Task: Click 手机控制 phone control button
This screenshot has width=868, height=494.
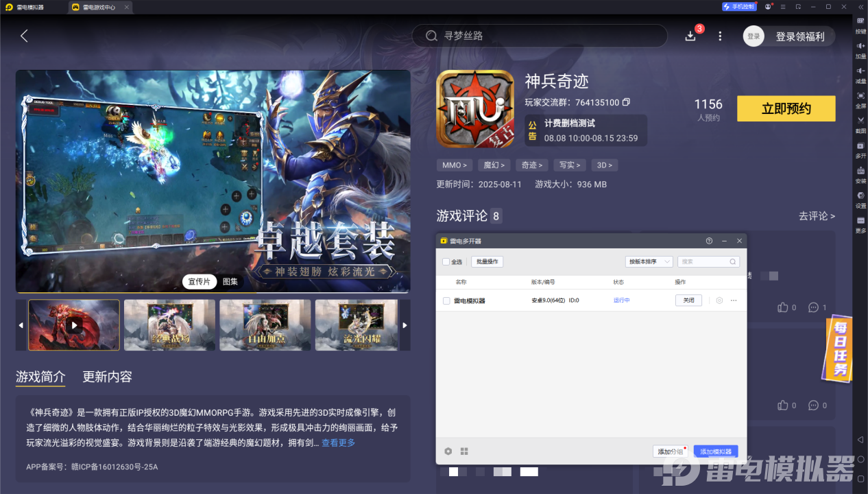Action: point(739,6)
